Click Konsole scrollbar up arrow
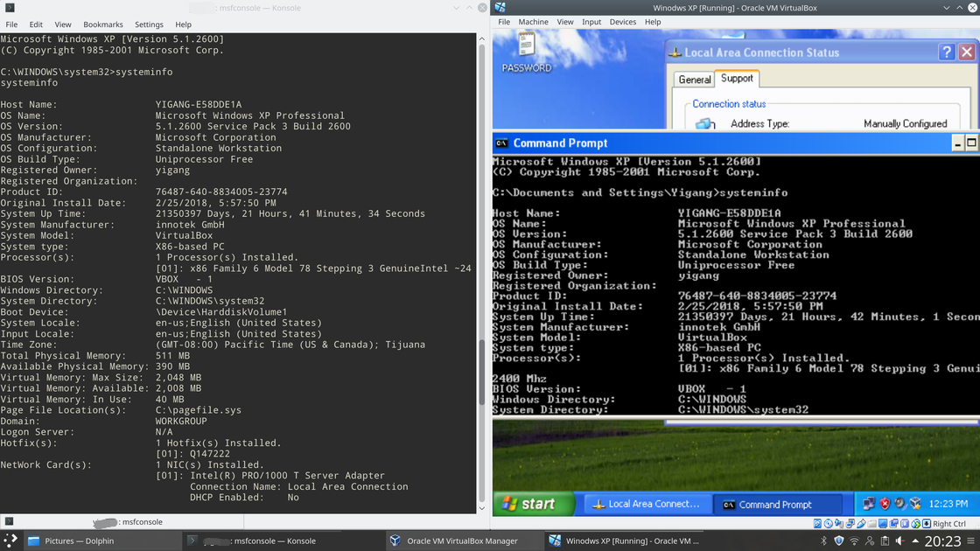 (481, 38)
